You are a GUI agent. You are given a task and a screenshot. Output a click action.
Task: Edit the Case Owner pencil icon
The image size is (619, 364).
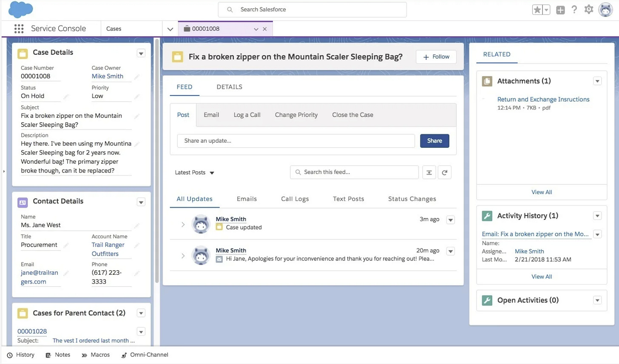[137, 77]
